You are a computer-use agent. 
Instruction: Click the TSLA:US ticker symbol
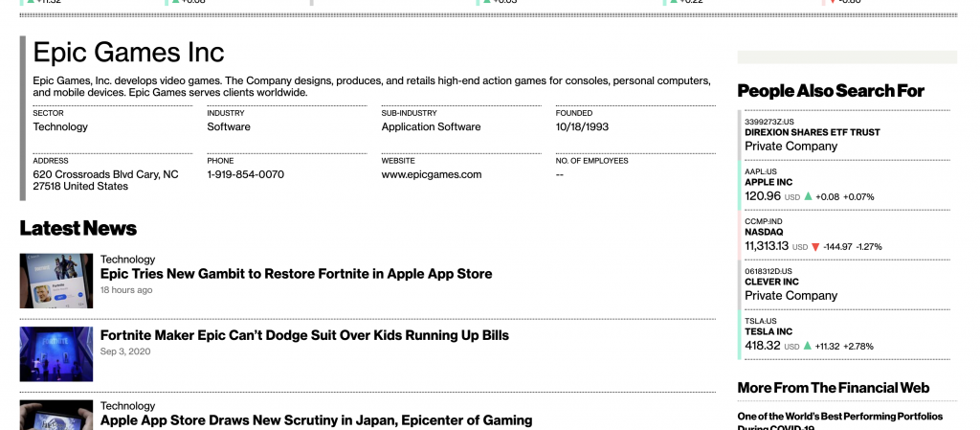pos(761,321)
